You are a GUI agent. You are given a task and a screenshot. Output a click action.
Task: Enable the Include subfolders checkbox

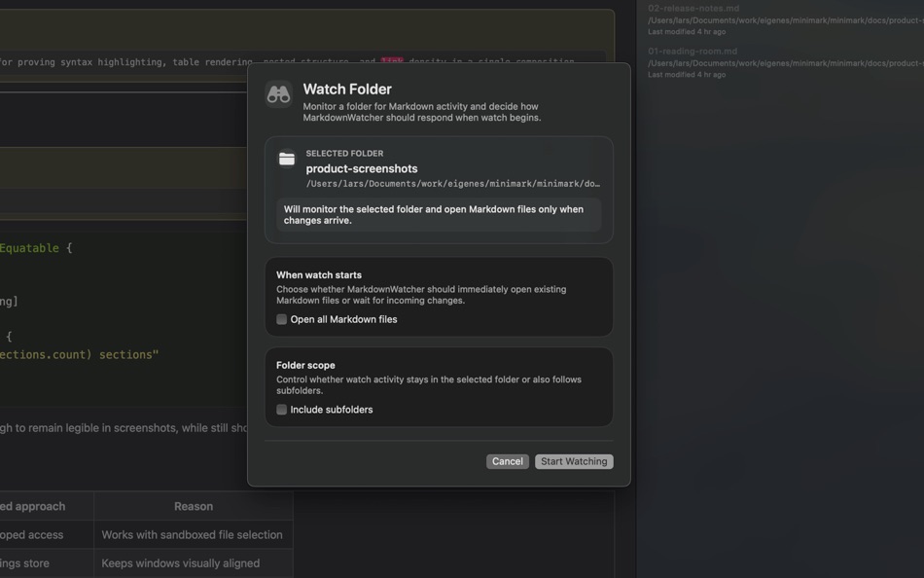[x=281, y=409]
